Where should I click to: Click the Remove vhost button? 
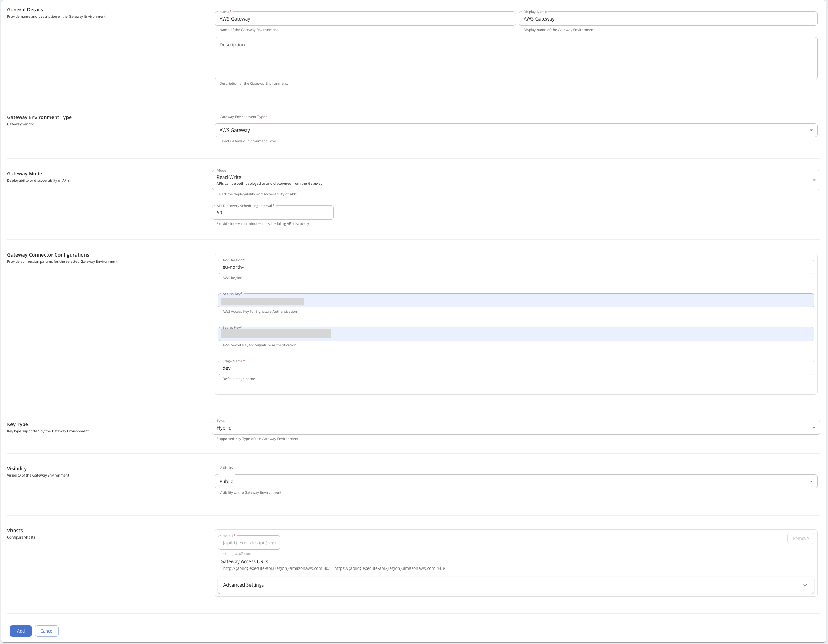800,538
